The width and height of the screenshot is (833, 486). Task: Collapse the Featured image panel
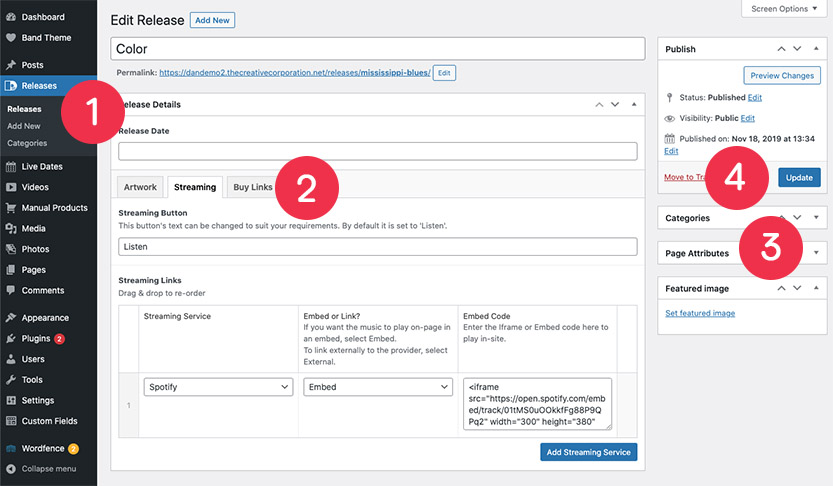click(x=816, y=288)
